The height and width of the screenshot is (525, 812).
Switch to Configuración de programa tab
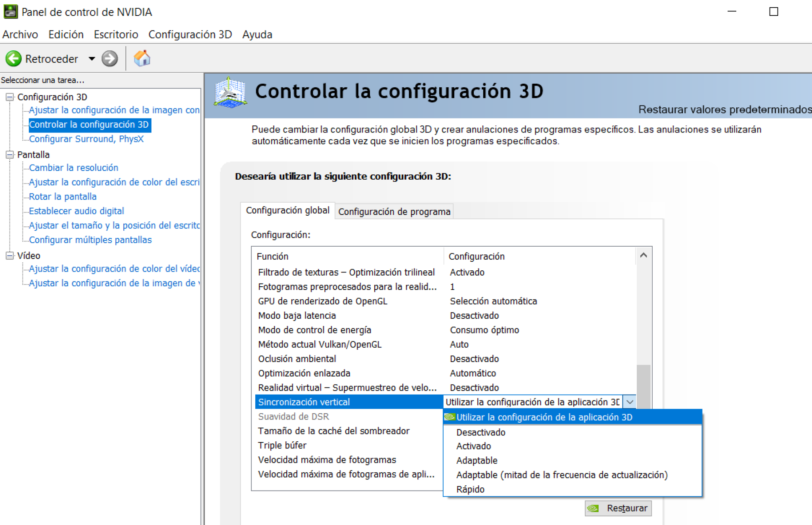[x=394, y=211]
